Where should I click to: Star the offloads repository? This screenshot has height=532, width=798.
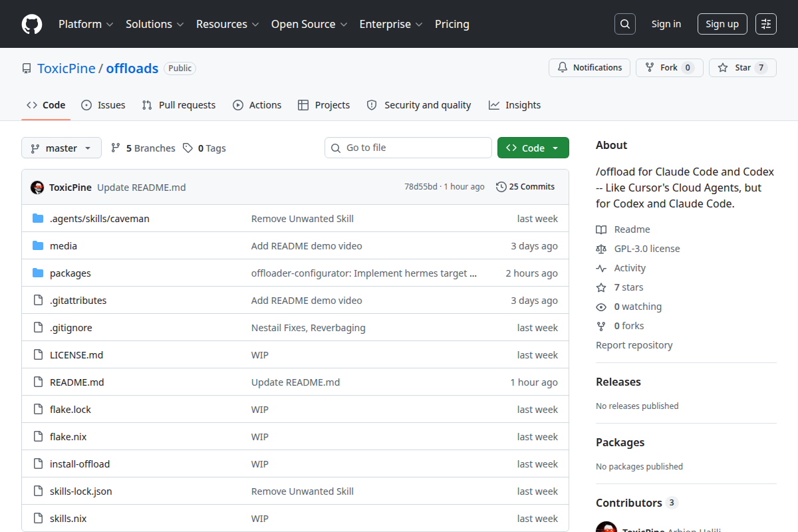742,68
